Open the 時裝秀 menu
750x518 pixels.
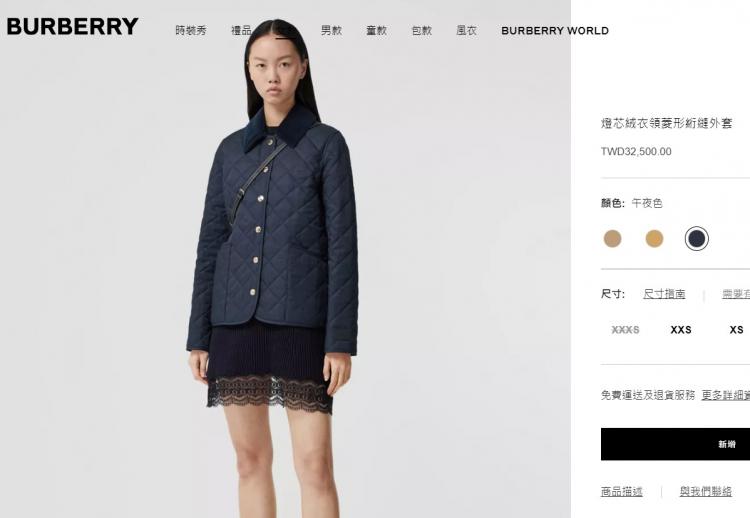tap(190, 31)
